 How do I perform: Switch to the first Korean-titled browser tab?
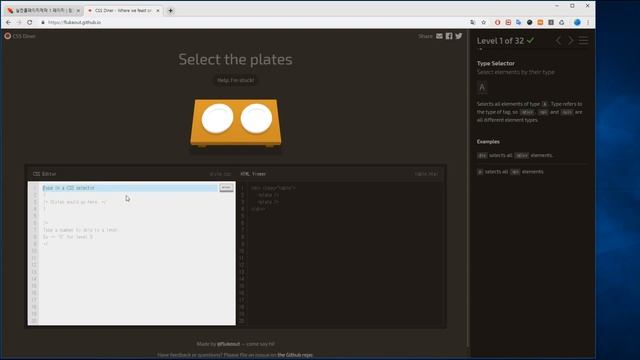43,11
